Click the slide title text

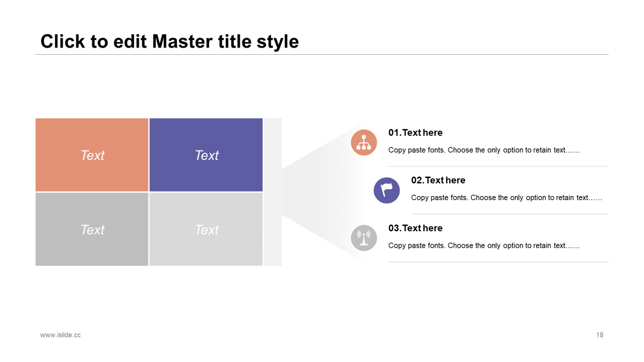pyautogui.click(x=170, y=41)
